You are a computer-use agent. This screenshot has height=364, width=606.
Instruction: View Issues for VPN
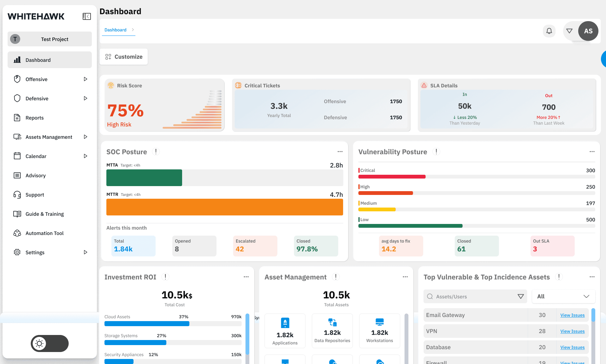point(572,331)
